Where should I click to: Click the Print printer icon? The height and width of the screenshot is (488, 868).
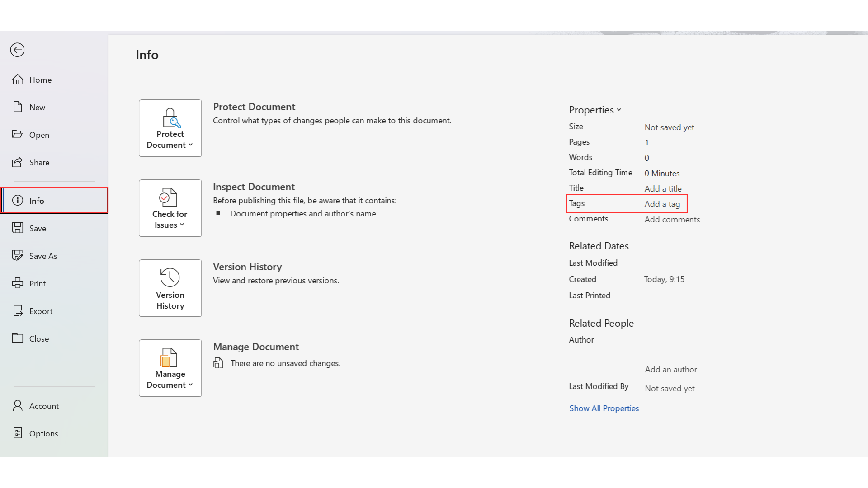(18, 283)
